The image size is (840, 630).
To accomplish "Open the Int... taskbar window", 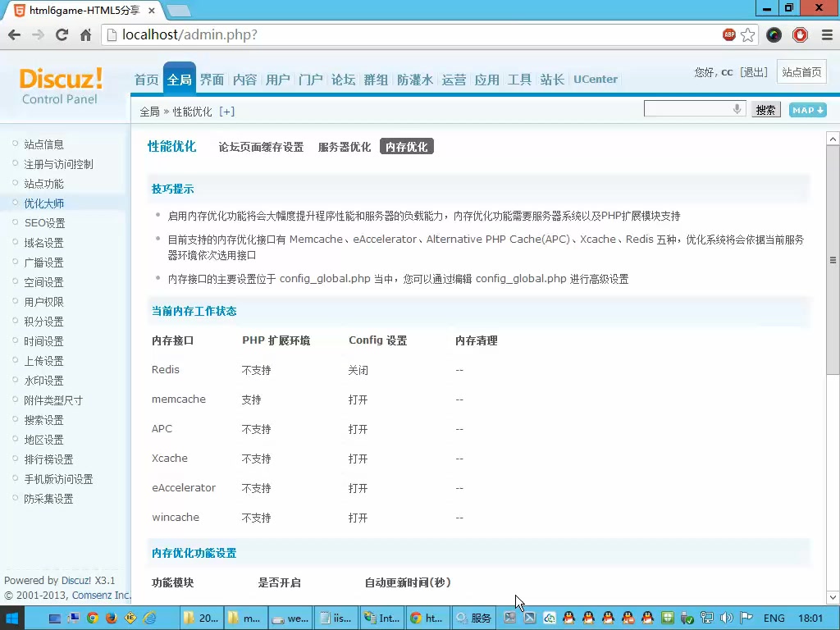I will click(382, 619).
